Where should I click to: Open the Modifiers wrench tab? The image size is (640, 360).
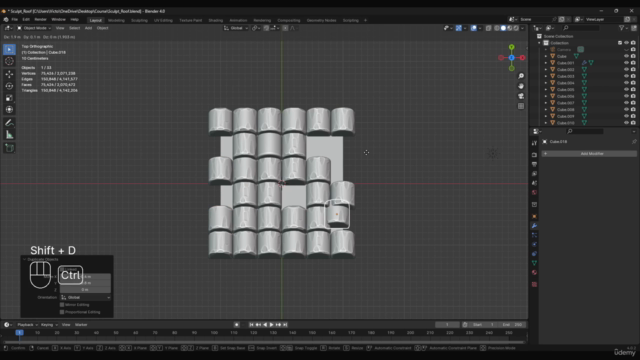tap(534, 226)
